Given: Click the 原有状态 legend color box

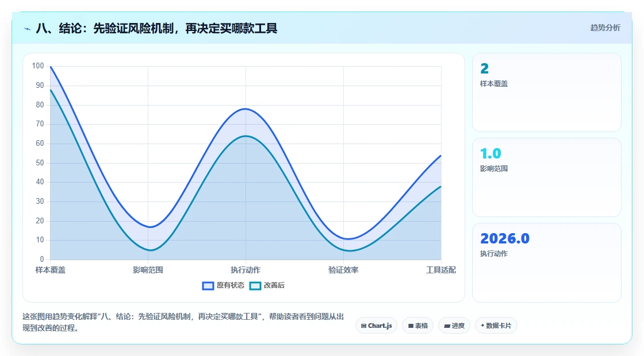Looking at the screenshot, I should (208, 286).
